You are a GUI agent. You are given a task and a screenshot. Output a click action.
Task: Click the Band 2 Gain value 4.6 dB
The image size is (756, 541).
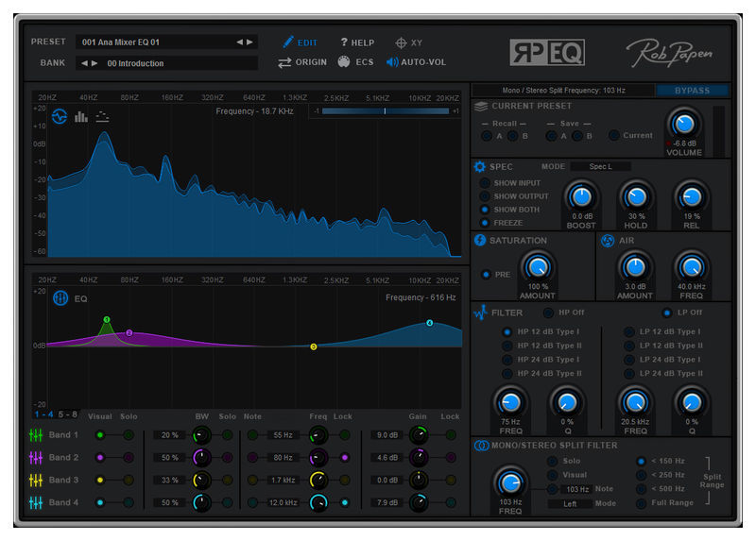coord(387,458)
